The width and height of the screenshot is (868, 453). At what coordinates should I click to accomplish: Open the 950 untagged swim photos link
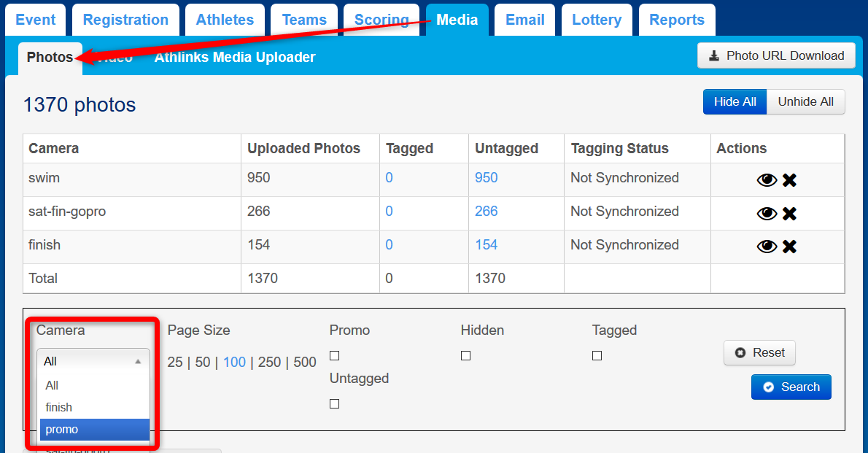487,178
